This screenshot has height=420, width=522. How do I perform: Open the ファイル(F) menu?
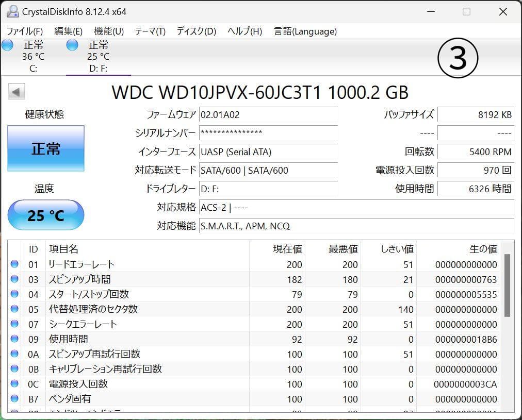[25, 31]
